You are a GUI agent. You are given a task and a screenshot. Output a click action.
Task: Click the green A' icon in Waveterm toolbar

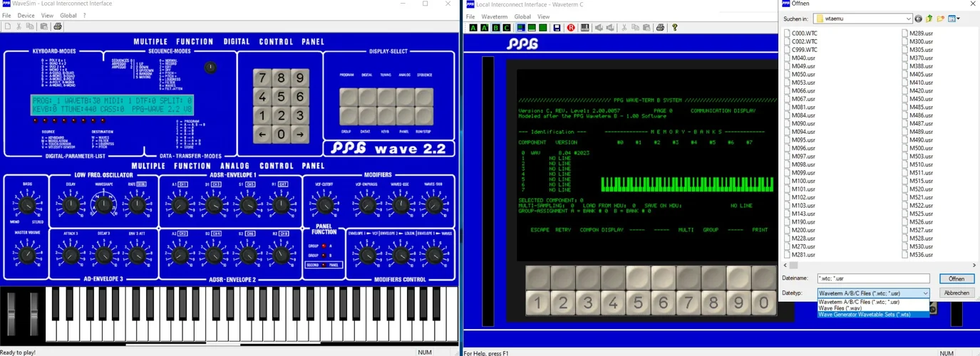click(484, 28)
